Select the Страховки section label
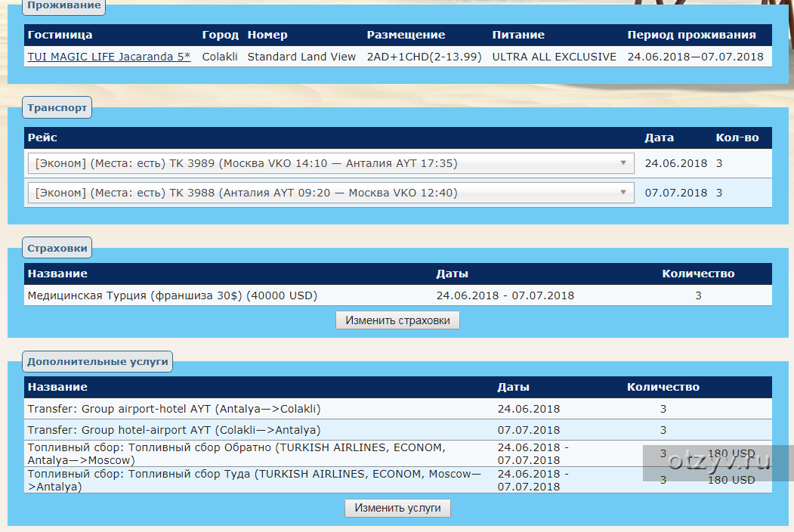Screen dimensions: 794x532 [x=57, y=249]
